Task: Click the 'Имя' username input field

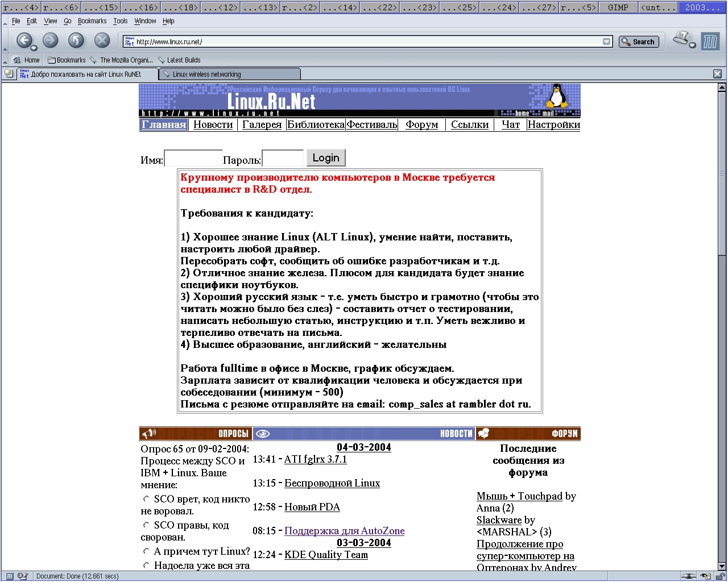Action: pos(193,159)
